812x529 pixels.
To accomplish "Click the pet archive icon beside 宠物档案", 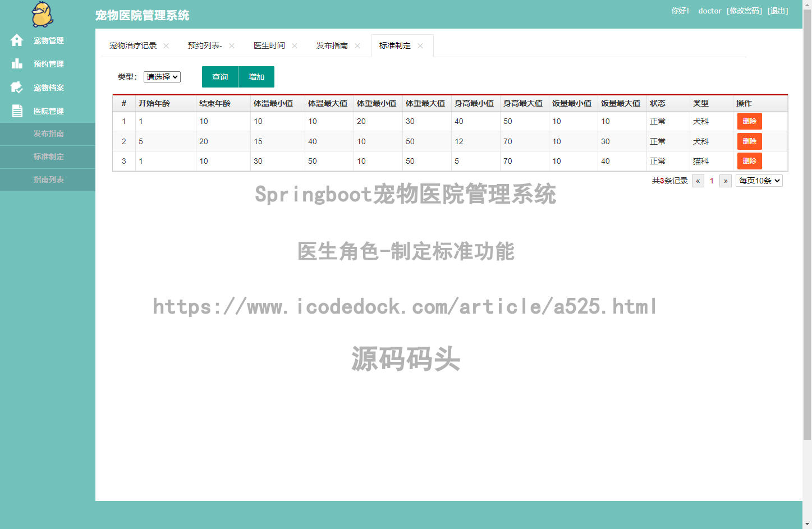I will click(17, 88).
